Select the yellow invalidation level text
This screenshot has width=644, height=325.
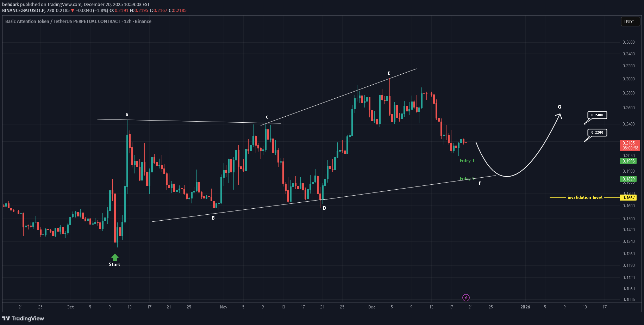point(584,197)
